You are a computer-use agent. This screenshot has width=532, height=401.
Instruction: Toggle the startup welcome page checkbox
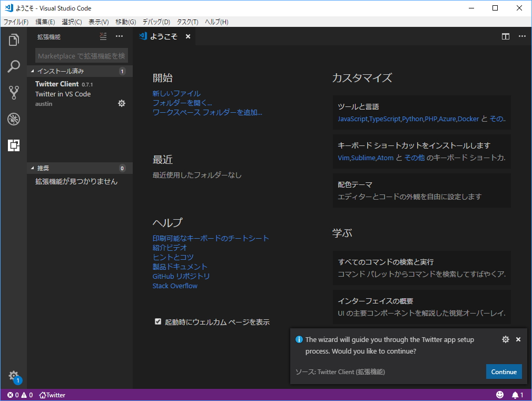point(157,321)
